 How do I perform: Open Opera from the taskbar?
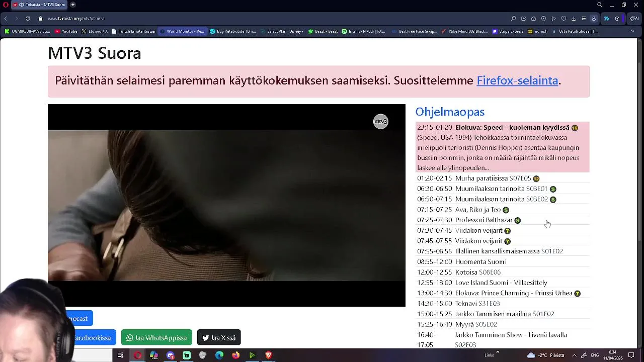pos(137,355)
